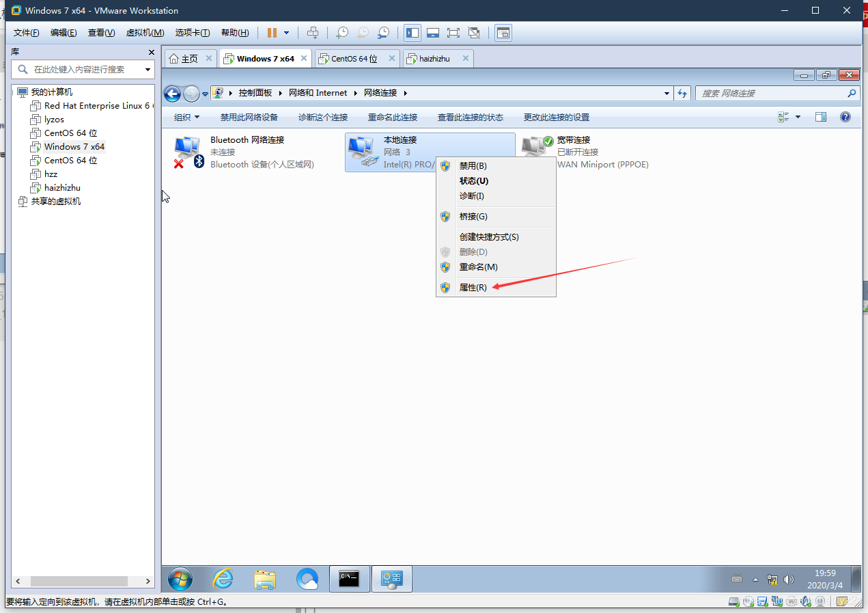Toggle the thumbnail bar button

[x=432, y=33]
